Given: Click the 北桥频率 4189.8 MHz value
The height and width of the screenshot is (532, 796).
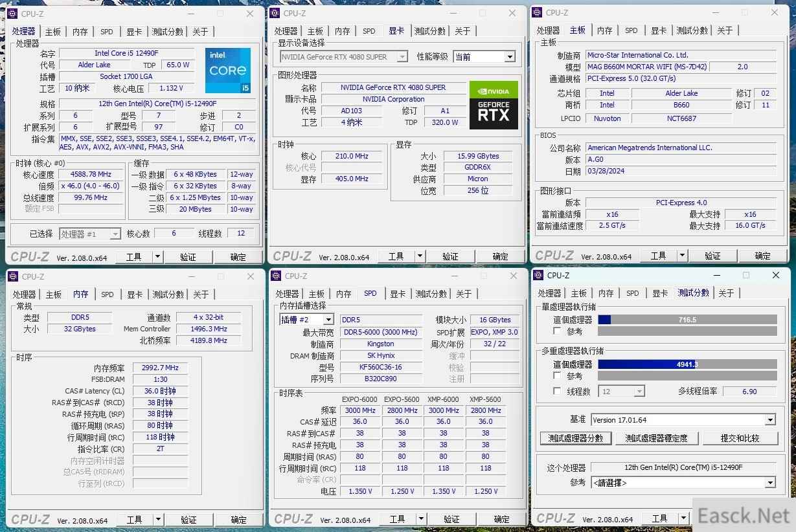Looking at the screenshot, I should 209,340.
